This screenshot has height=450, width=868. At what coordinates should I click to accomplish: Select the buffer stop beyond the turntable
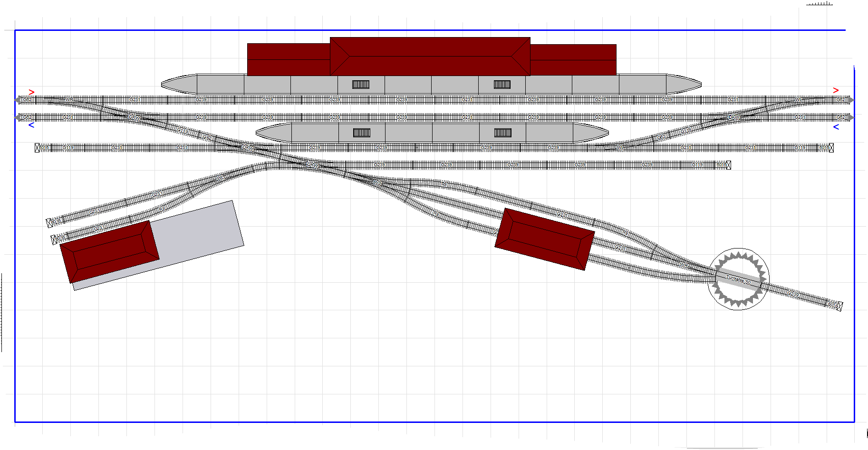coord(839,306)
